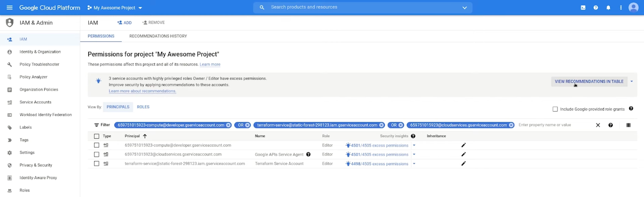
Task: Open Policy Troubleshooter in sidebar
Action: coord(39,64)
